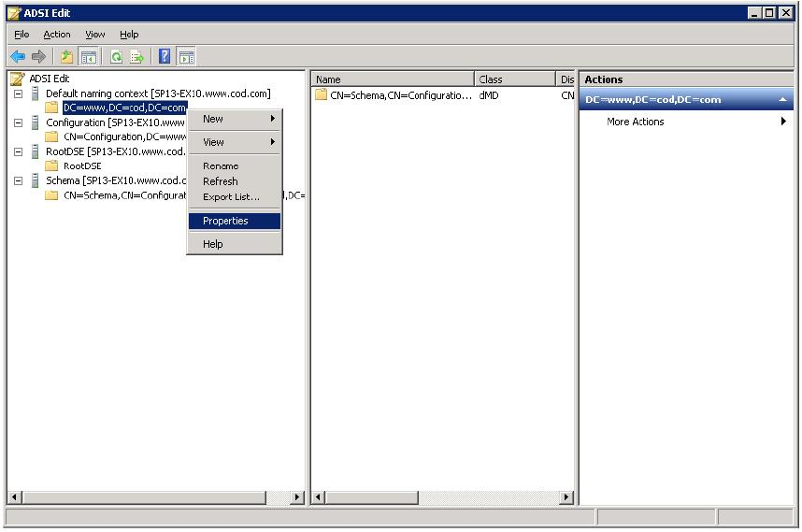Viewport: 802px width, 532px height.
Task: Sort list by the Name column header
Action: click(x=393, y=79)
